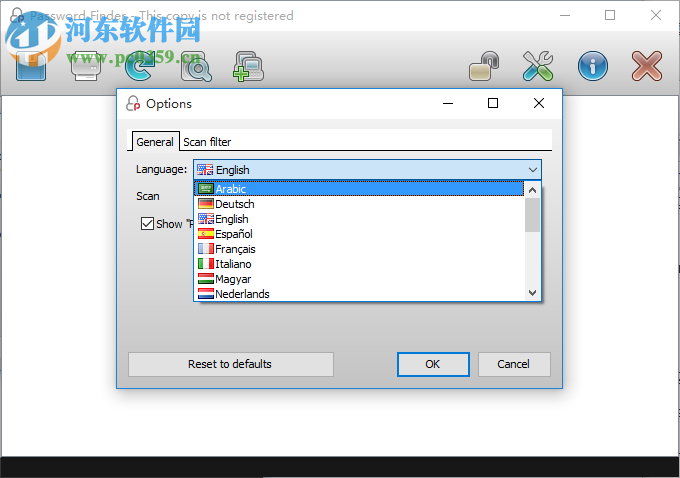
Task: Select Nederlands from the language list
Action: (359, 294)
